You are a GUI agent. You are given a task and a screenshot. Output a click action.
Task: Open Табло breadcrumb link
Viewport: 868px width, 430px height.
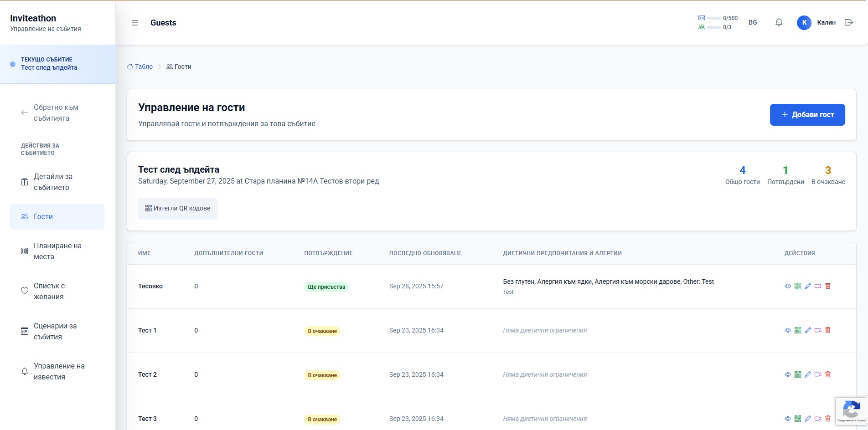click(x=143, y=67)
